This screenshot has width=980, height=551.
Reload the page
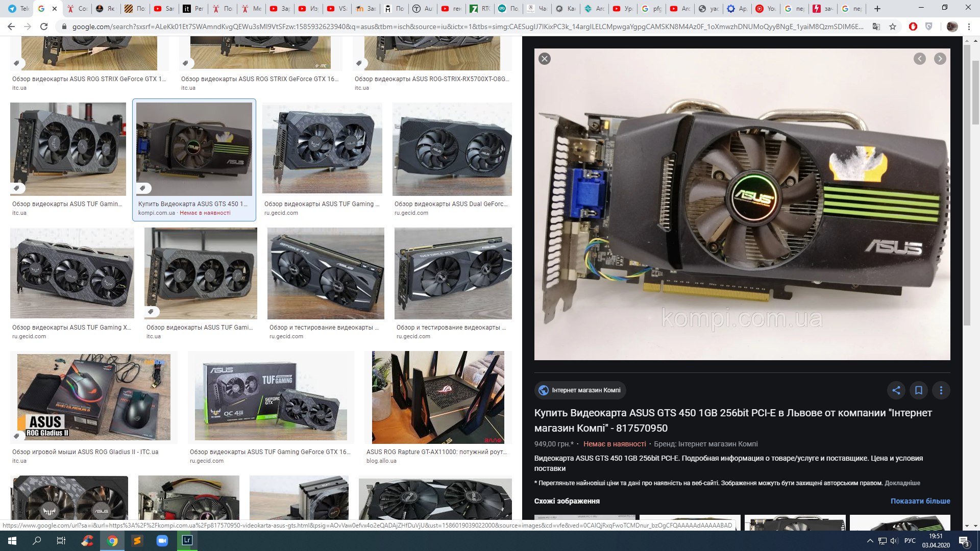44,27
